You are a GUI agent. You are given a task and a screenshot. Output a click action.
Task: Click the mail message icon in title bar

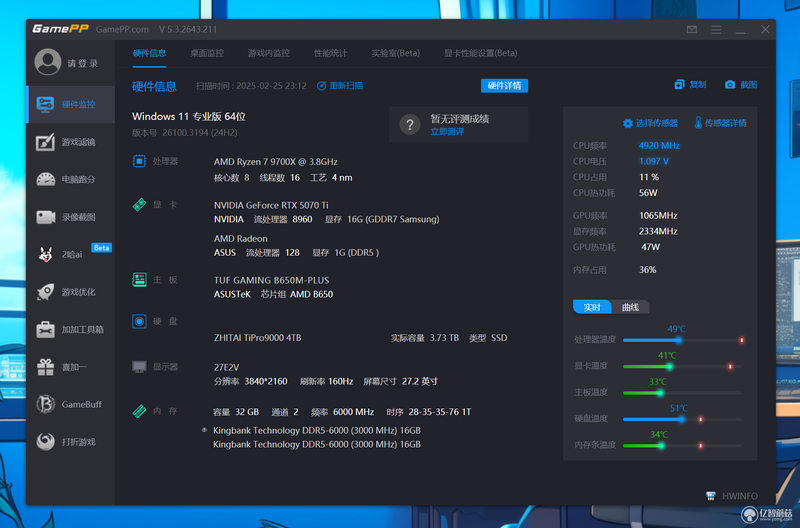[692, 30]
